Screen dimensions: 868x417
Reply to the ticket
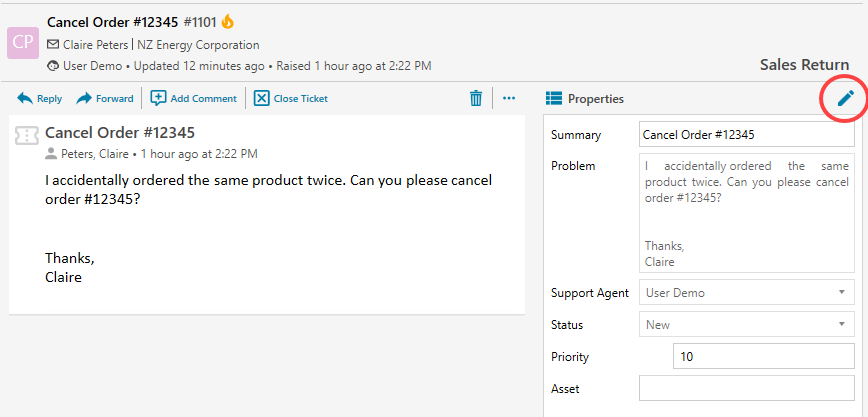[40, 98]
